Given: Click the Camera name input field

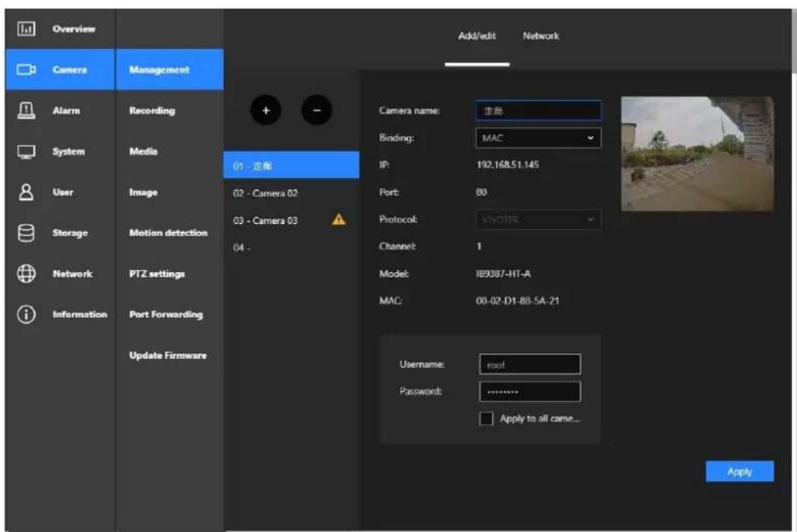Looking at the screenshot, I should coord(538,110).
